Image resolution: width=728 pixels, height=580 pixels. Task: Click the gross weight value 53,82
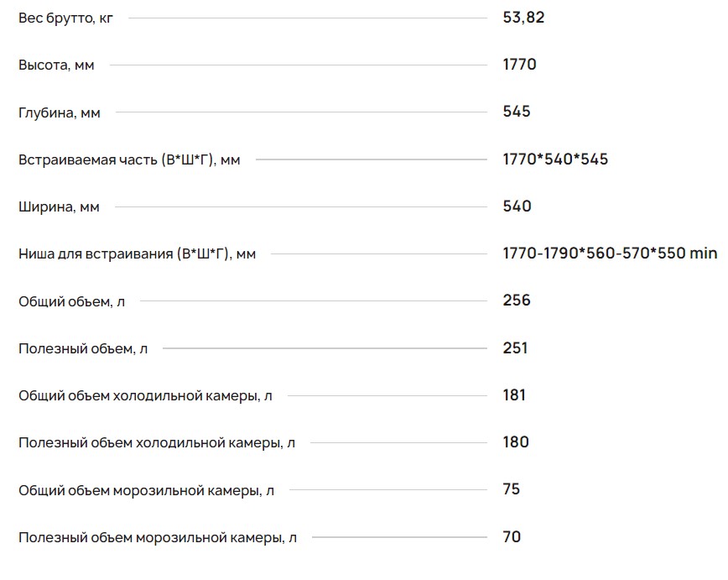tap(523, 17)
